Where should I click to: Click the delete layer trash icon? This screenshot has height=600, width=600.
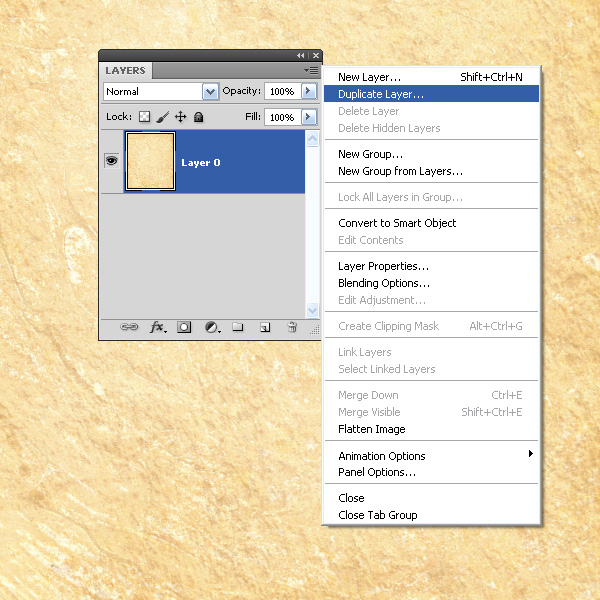coord(292,327)
